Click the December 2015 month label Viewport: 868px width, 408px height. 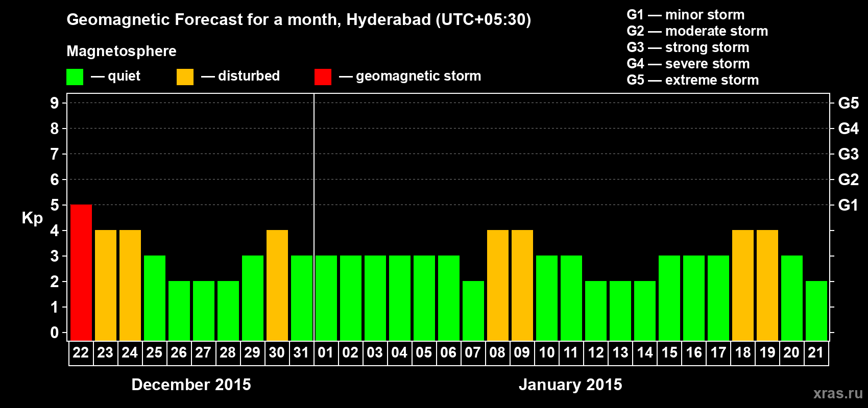coord(191,385)
